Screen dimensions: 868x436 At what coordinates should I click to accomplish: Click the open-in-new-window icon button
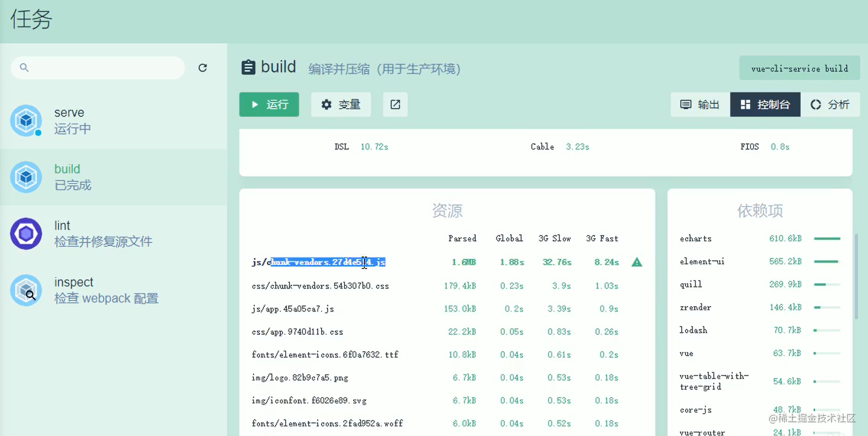point(395,104)
